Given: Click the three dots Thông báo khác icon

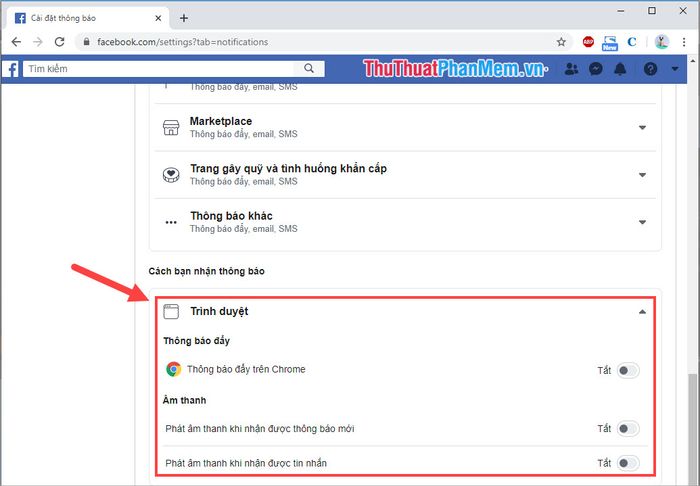Looking at the screenshot, I should pos(171,222).
